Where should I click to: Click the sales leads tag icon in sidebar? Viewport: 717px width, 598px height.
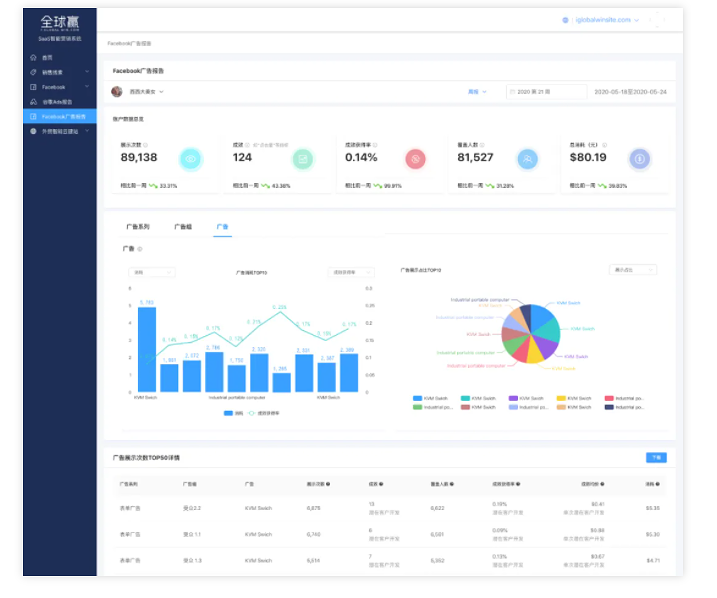click(x=33, y=72)
